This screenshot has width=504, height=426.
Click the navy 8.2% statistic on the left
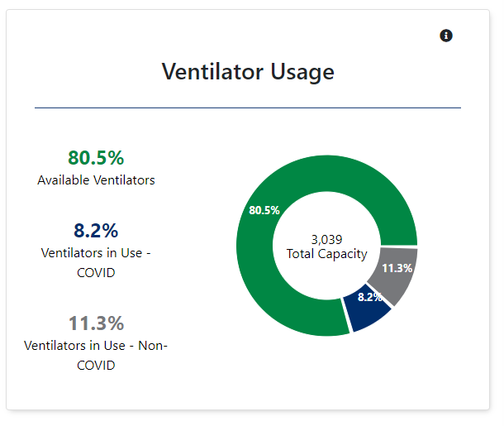click(x=96, y=230)
